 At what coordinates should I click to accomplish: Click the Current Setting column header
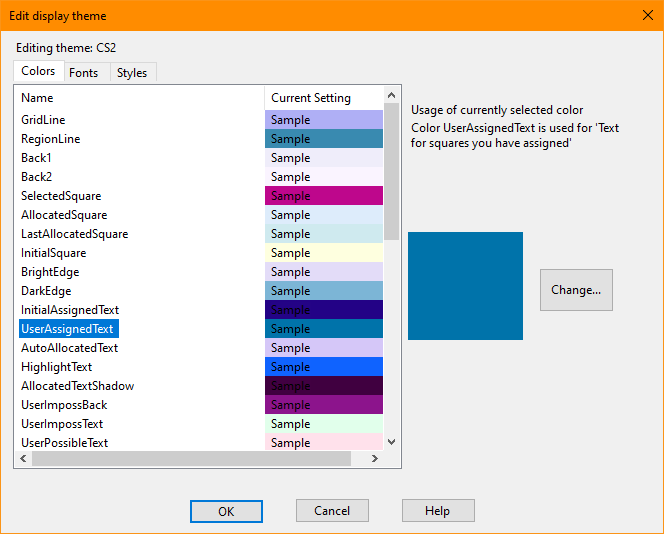pos(324,98)
